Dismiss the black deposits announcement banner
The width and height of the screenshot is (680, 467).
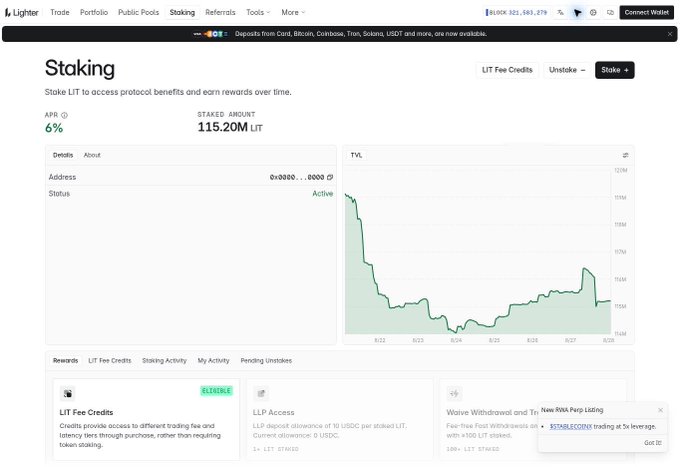[x=670, y=34]
